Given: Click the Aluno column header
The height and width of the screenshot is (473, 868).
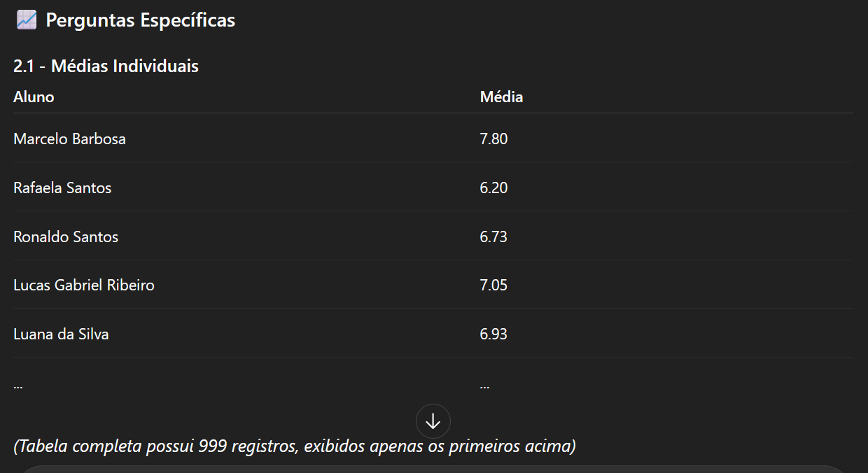Looking at the screenshot, I should (34, 97).
